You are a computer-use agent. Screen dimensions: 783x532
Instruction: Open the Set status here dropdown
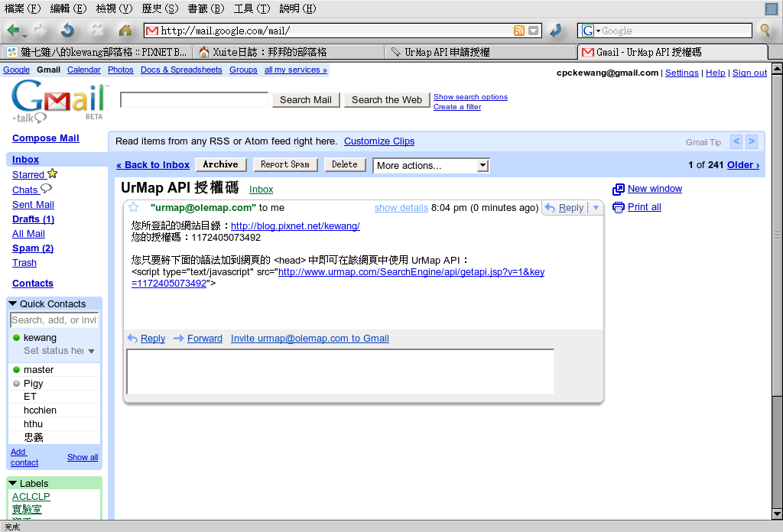(92, 352)
